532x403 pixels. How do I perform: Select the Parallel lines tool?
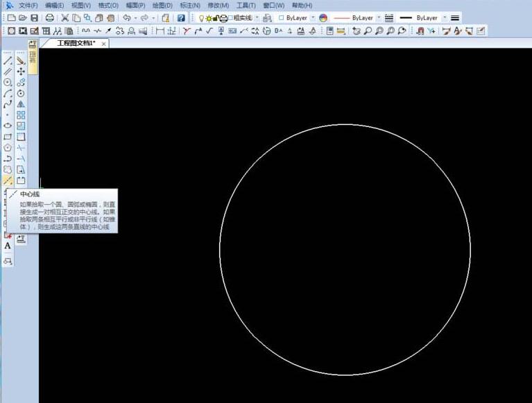(x=8, y=71)
